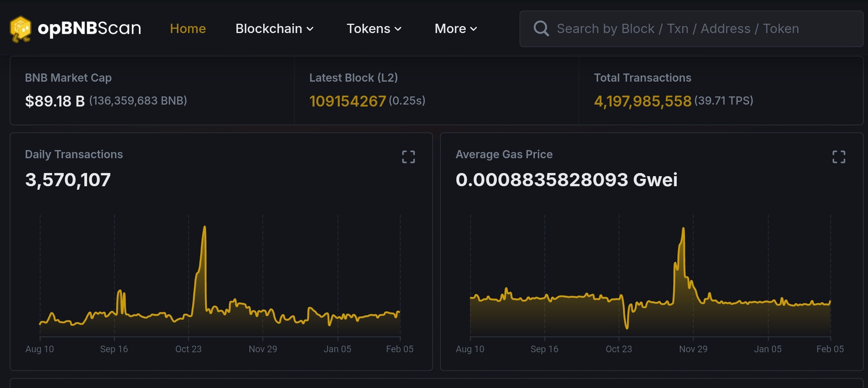Expand the More dropdown menu

click(x=456, y=29)
